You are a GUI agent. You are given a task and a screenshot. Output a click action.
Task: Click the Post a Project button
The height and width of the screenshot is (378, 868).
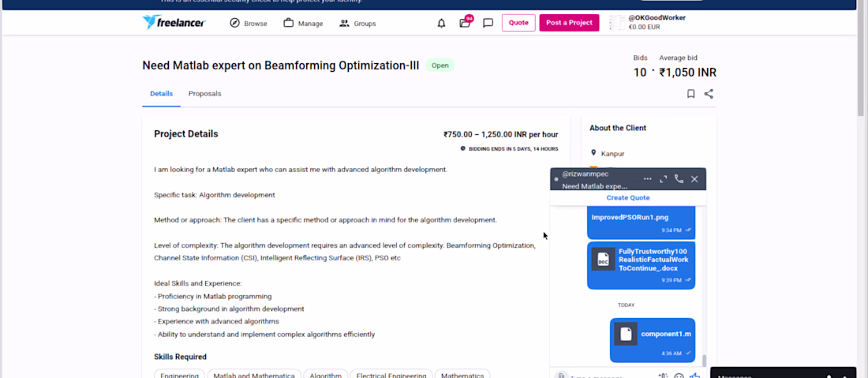[569, 23]
